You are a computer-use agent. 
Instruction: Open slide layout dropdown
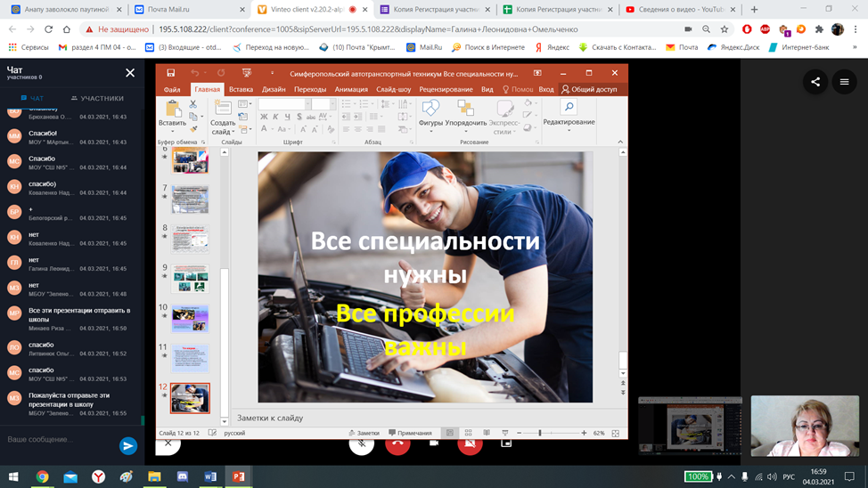click(x=244, y=103)
